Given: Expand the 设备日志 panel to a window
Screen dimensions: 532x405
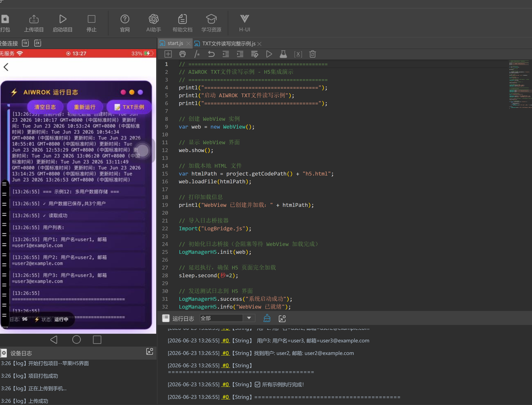Looking at the screenshot, I should tap(150, 351).
